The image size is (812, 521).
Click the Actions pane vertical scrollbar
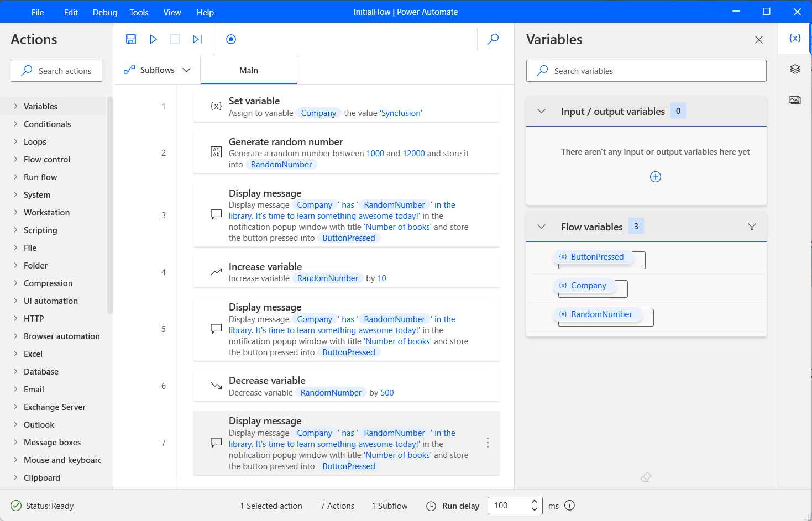[109, 204]
